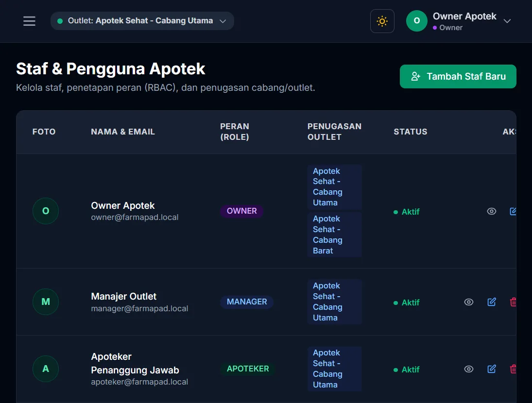
Task: Click the Manajer Outlet name
Action: [123, 297]
